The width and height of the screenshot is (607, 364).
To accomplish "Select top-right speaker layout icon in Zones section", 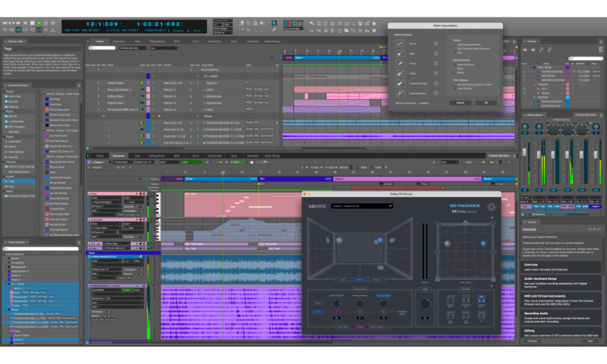I will point(481,299).
